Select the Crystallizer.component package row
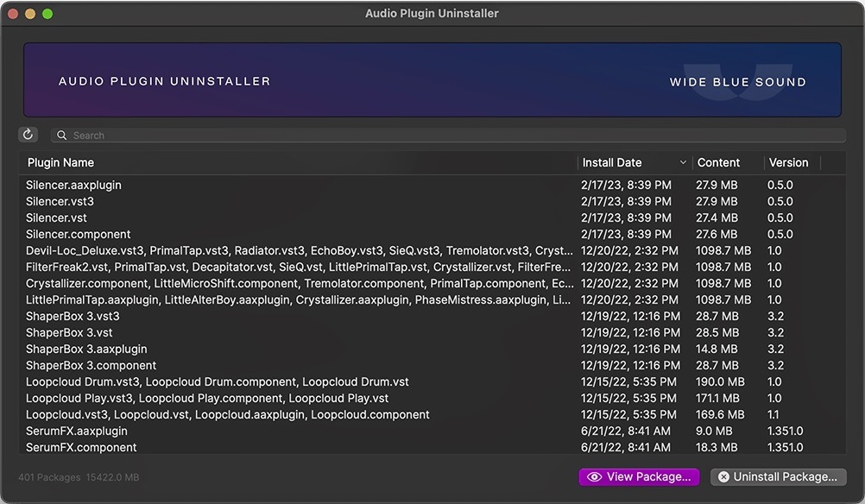Screen dimensions: 865x504 coord(432,283)
